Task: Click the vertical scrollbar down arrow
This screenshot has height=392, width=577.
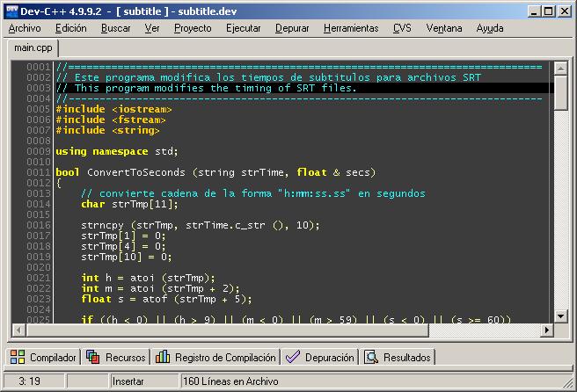Action: (x=561, y=316)
